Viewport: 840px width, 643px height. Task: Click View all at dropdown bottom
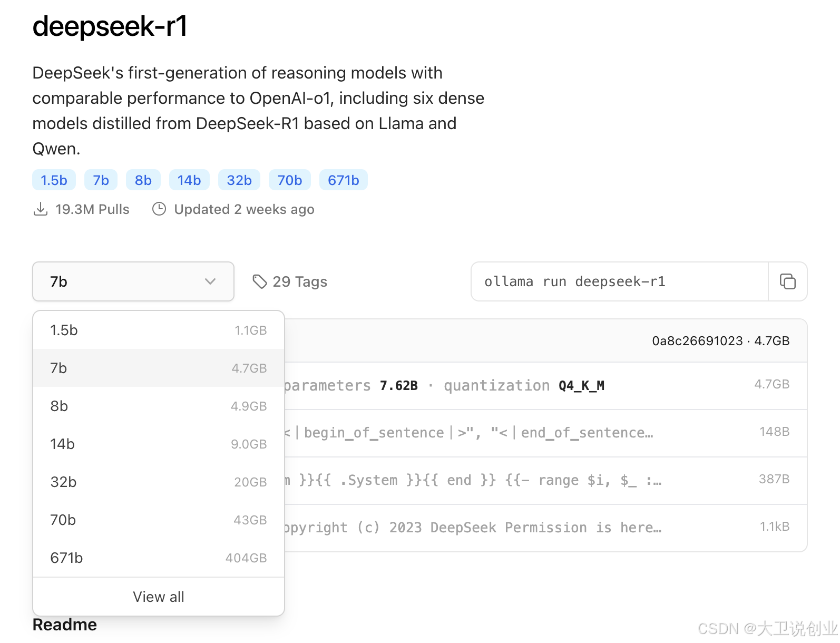coord(158,596)
